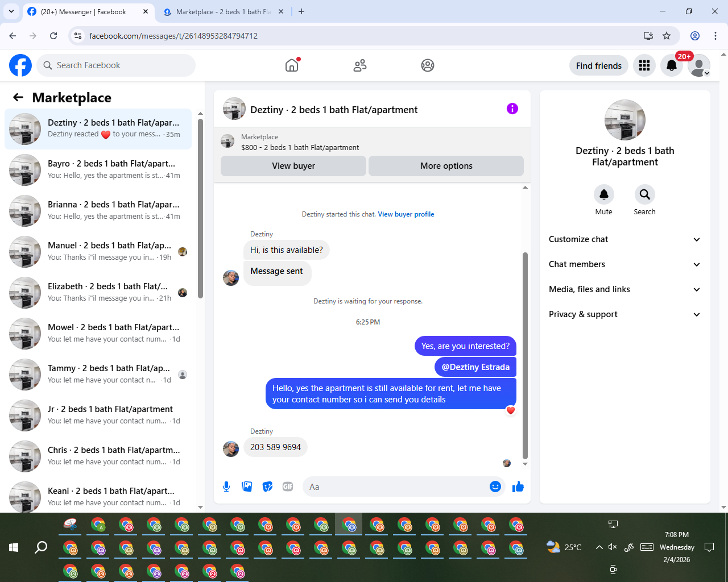This screenshot has width=728, height=582.
Task: Open the Groups icon in top navigation
Action: tap(428, 65)
